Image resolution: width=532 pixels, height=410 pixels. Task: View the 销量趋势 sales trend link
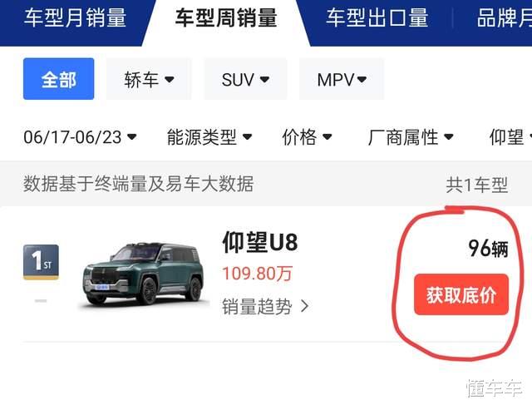257,307
